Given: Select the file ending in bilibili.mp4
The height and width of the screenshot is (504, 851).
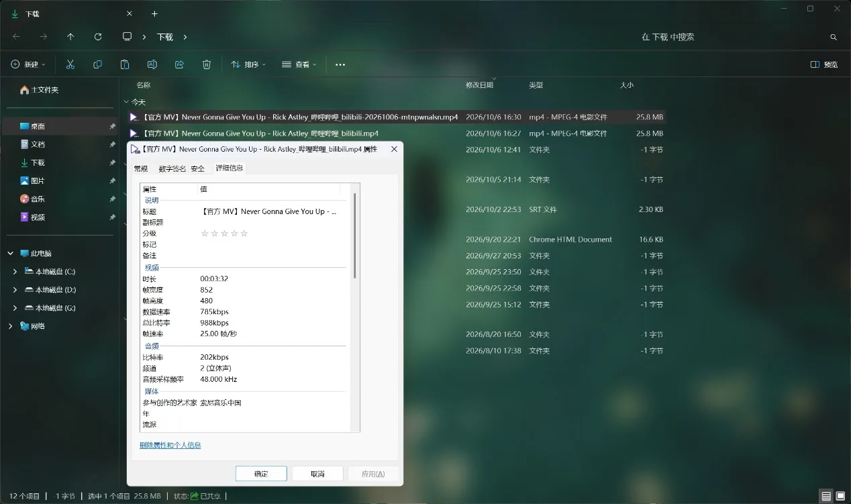Looking at the screenshot, I should 396,133.
